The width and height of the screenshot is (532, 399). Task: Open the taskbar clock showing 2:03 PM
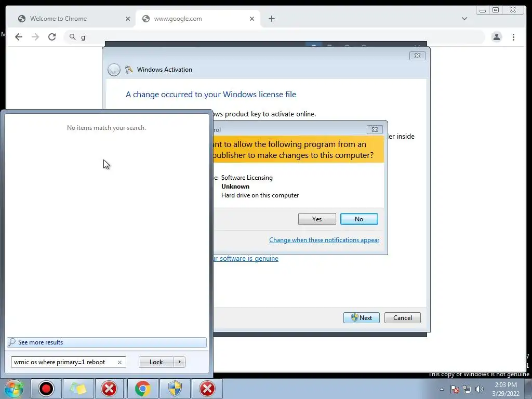tap(506, 389)
